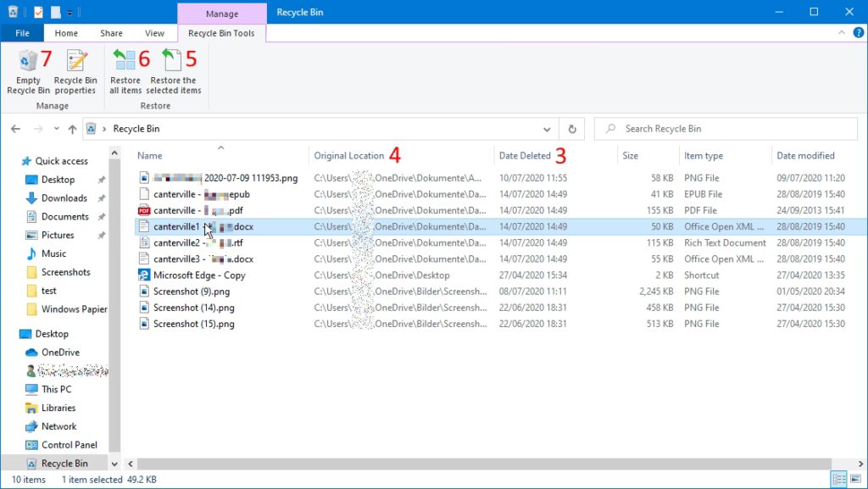
Task: Switch to large icons view in status bar
Action: tap(854, 480)
